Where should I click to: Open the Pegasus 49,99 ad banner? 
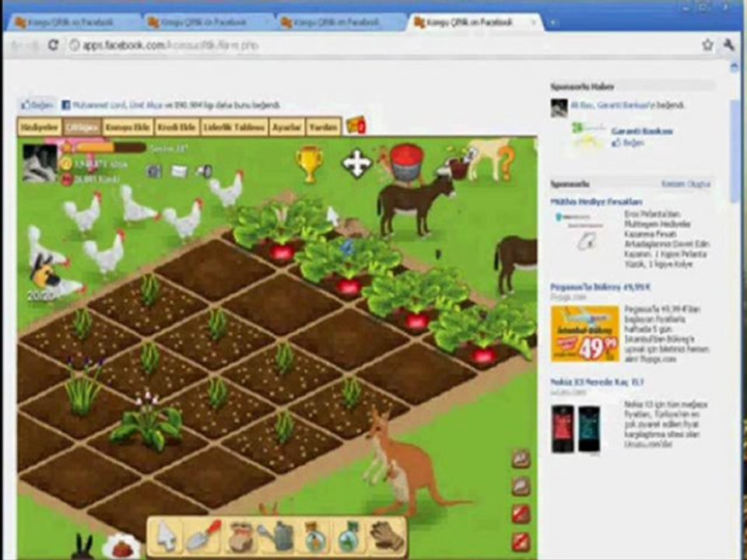(x=585, y=334)
